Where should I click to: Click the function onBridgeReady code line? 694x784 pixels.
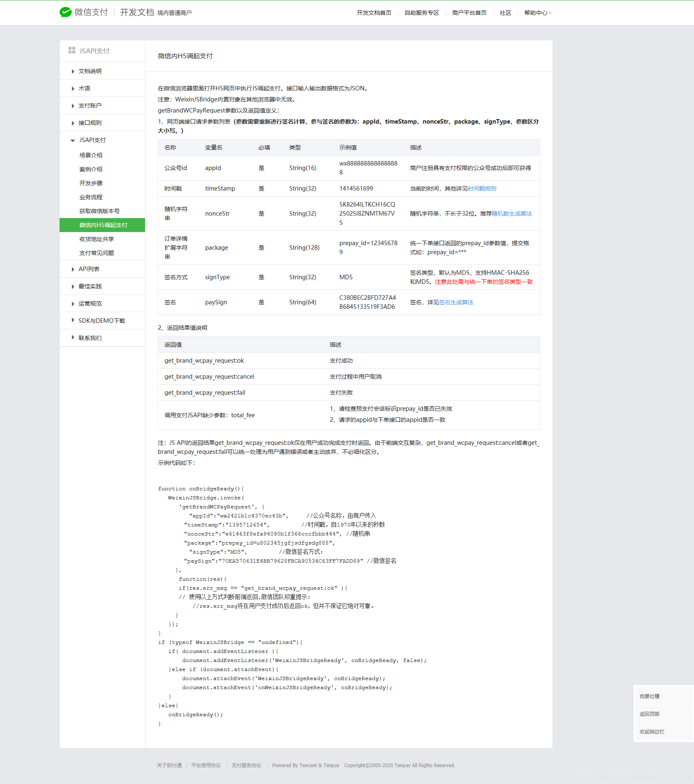coord(201,489)
